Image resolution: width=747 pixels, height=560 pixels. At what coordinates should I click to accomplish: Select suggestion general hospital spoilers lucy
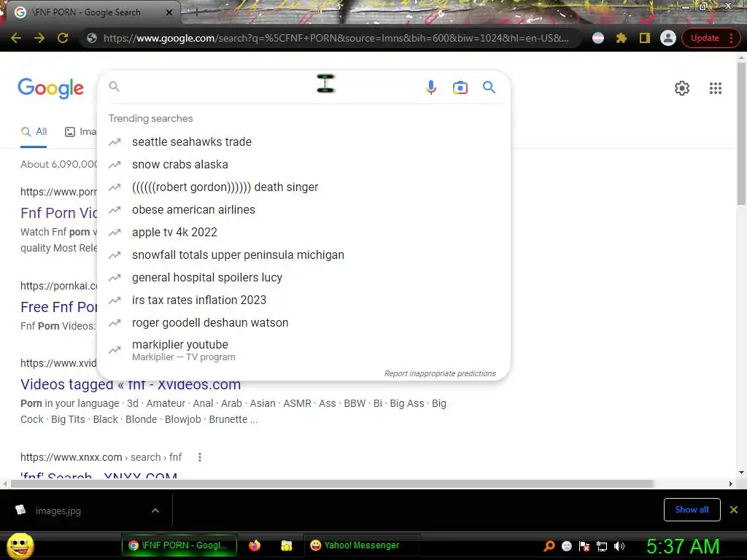coord(303,278)
